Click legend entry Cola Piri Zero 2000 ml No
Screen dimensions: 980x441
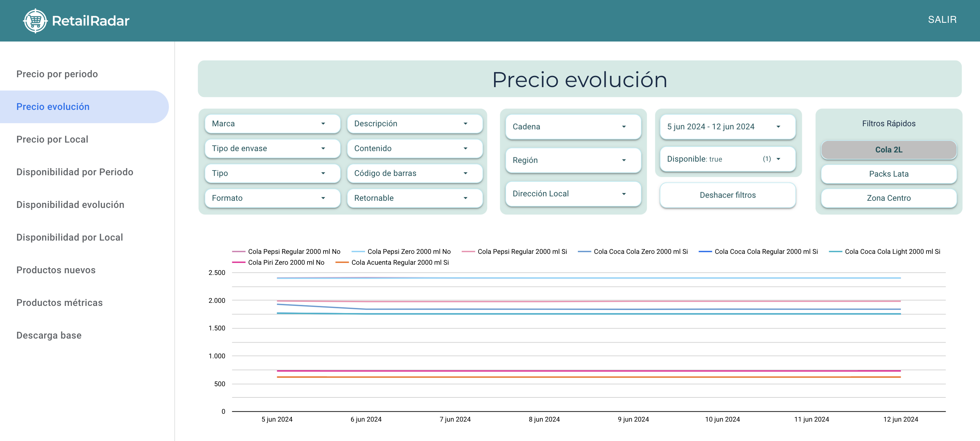(279, 263)
